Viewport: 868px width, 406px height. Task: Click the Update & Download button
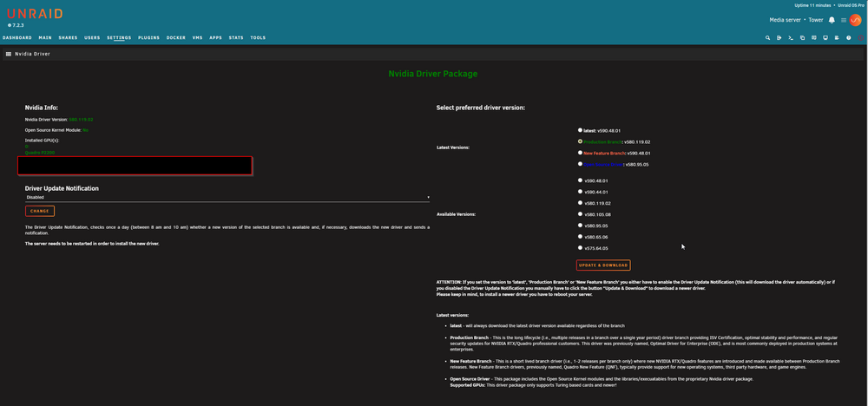click(x=603, y=265)
